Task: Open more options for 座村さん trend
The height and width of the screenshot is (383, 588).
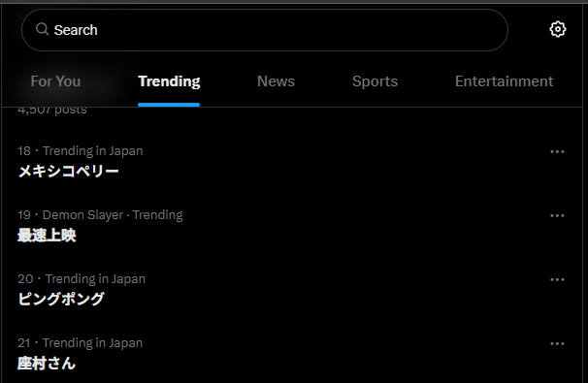Action: click(x=557, y=343)
